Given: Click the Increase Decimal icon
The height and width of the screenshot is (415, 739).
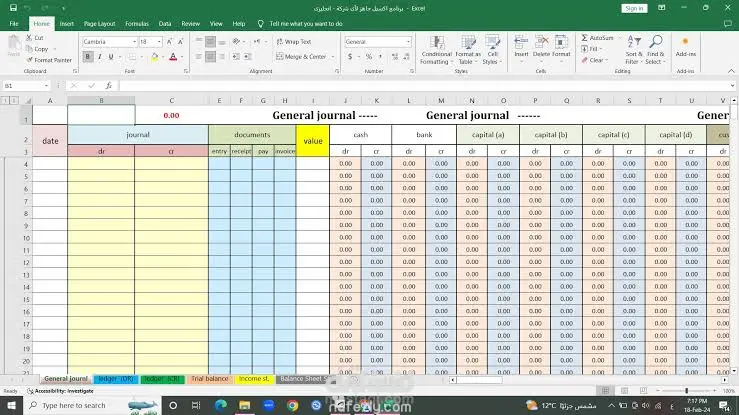Looking at the screenshot, I should [394, 57].
